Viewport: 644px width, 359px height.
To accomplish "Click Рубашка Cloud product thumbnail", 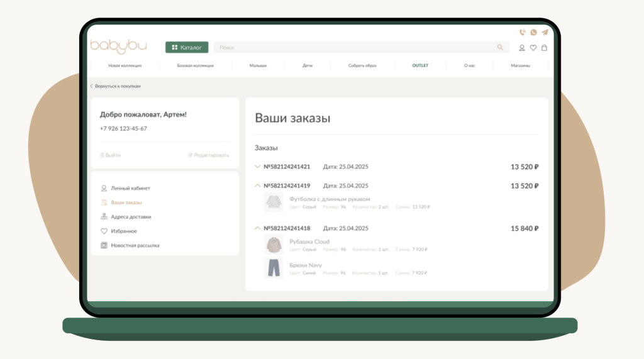I will [x=274, y=245].
